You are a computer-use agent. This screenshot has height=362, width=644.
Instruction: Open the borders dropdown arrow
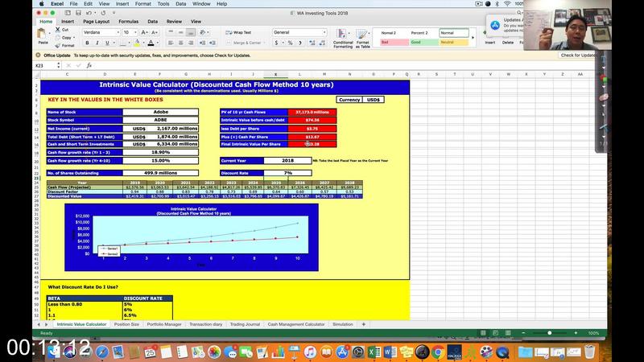pyautogui.click(x=129, y=43)
